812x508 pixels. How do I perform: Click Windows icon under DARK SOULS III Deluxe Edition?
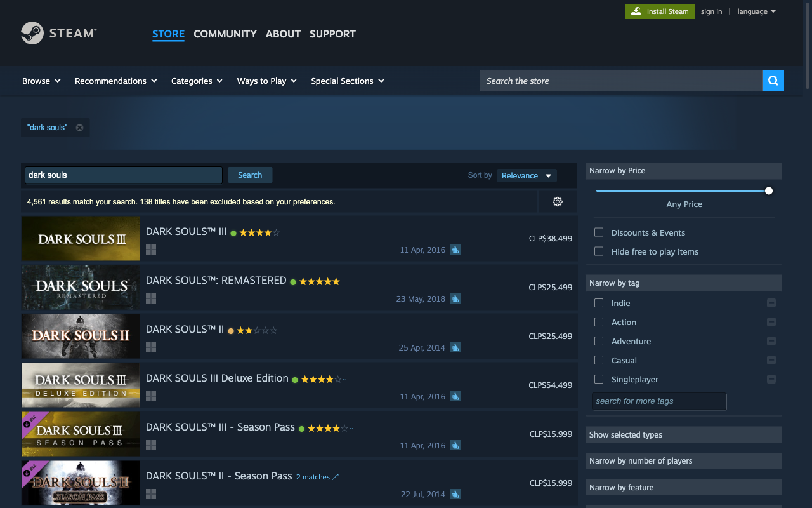click(x=151, y=396)
